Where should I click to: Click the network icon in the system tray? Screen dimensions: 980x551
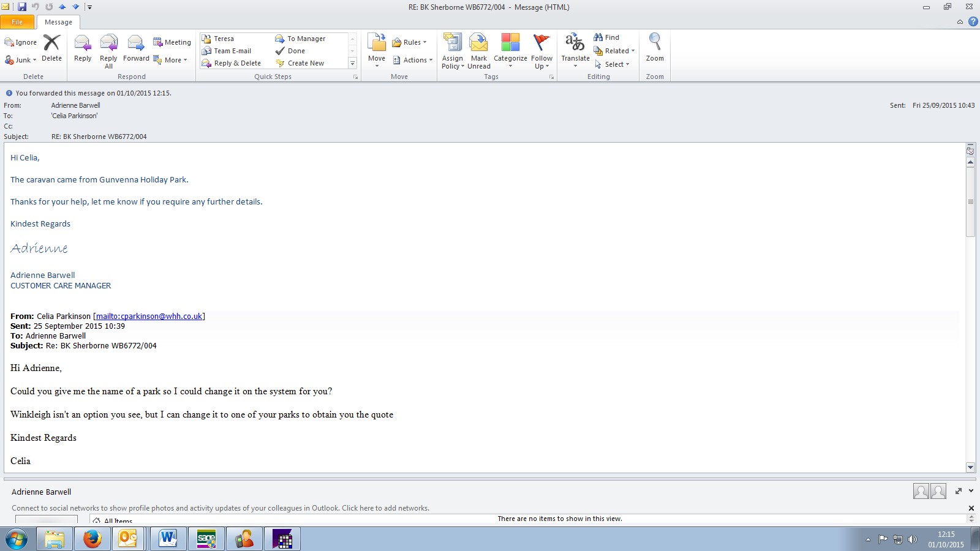click(x=898, y=539)
